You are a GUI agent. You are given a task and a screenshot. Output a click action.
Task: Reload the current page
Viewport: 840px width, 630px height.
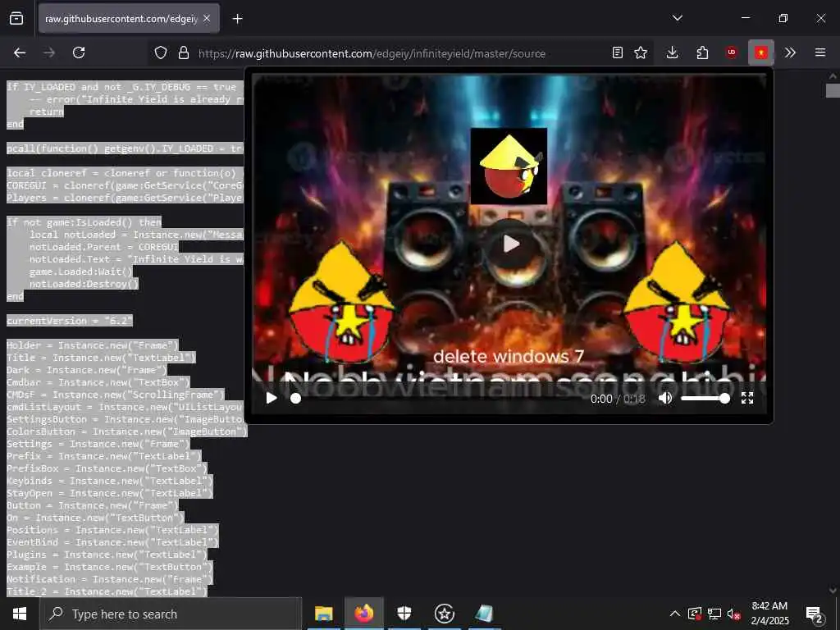pos(79,52)
